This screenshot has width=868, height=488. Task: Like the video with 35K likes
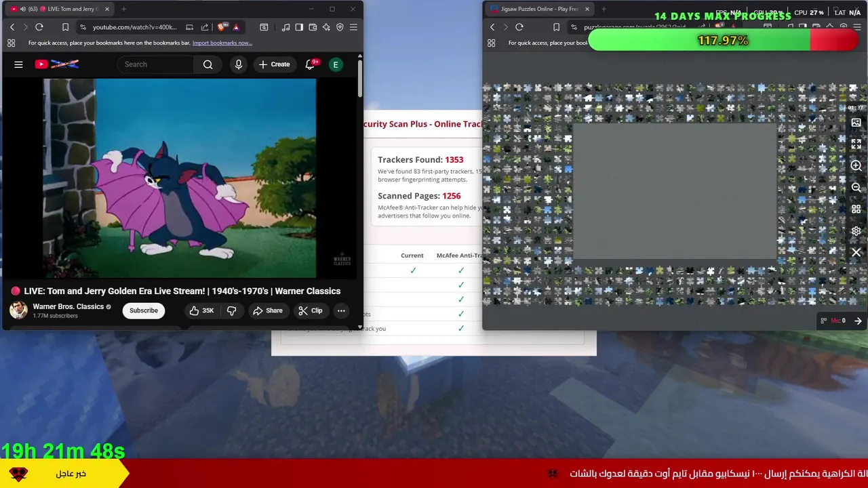click(201, 310)
